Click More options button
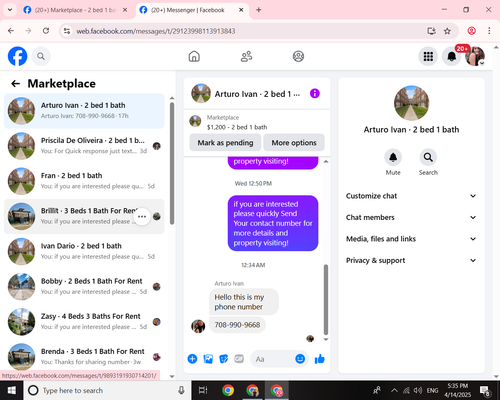 (294, 143)
